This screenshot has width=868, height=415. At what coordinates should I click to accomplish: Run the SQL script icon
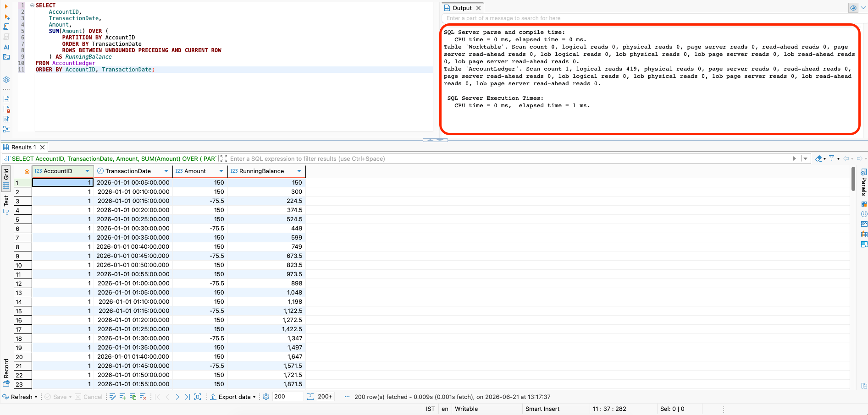[x=6, y=27]
